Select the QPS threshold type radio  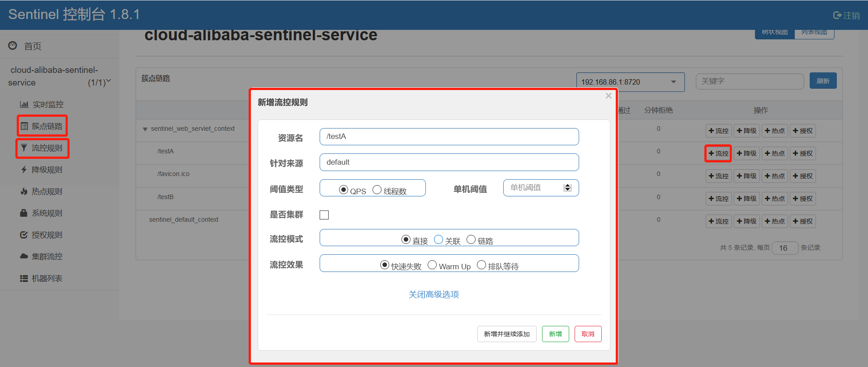click(344, 190)
